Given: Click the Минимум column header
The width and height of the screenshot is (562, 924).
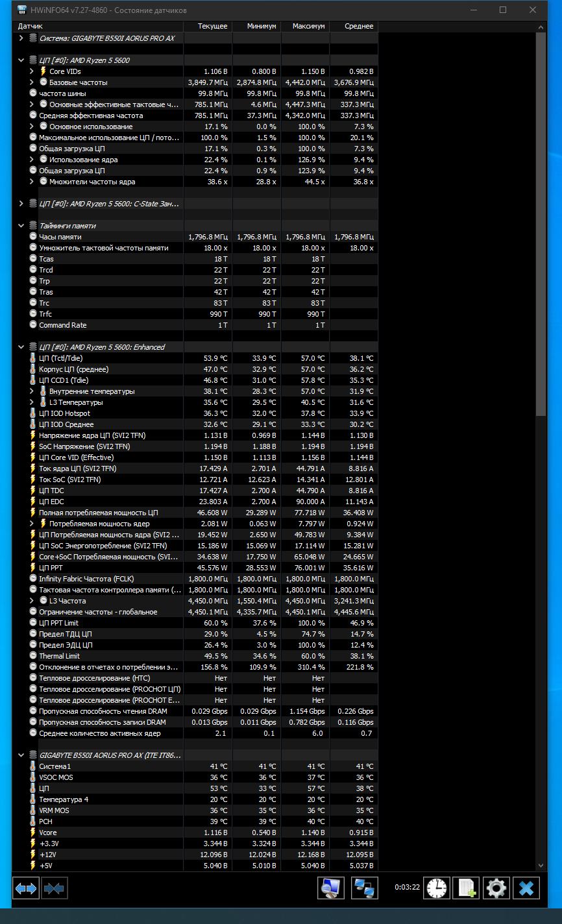Looking at the screenshot, I should 256,26.
